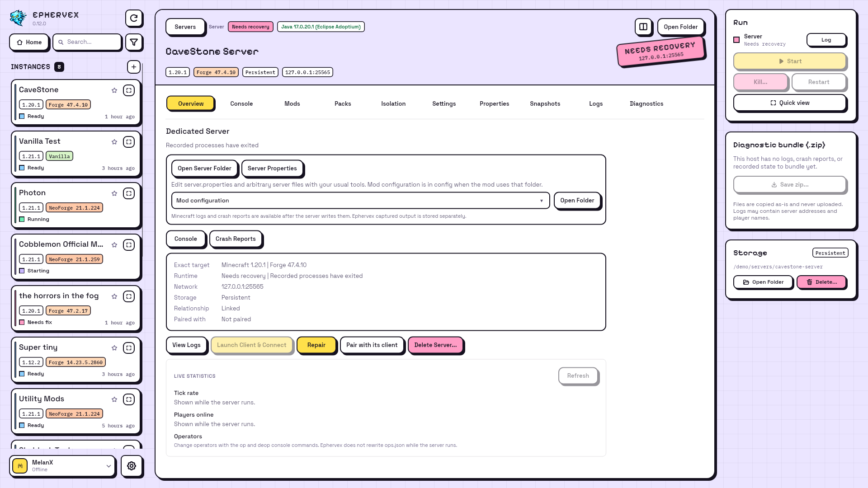
Task: Open Folder next to Mod configuration
Action: 577,201
